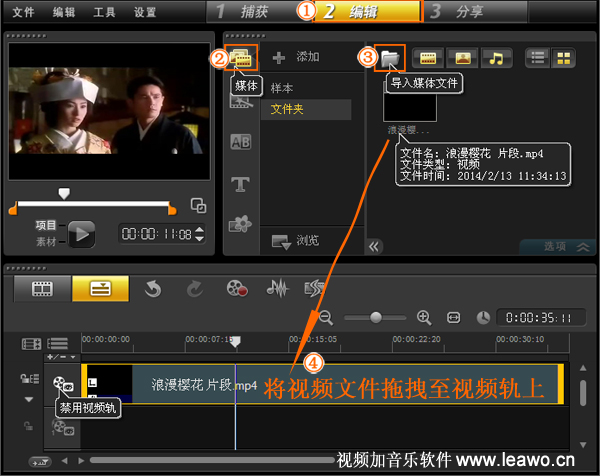The image size is (600, 476).
Task: Open the 文件 menu
Action: (x=23, y=12)
